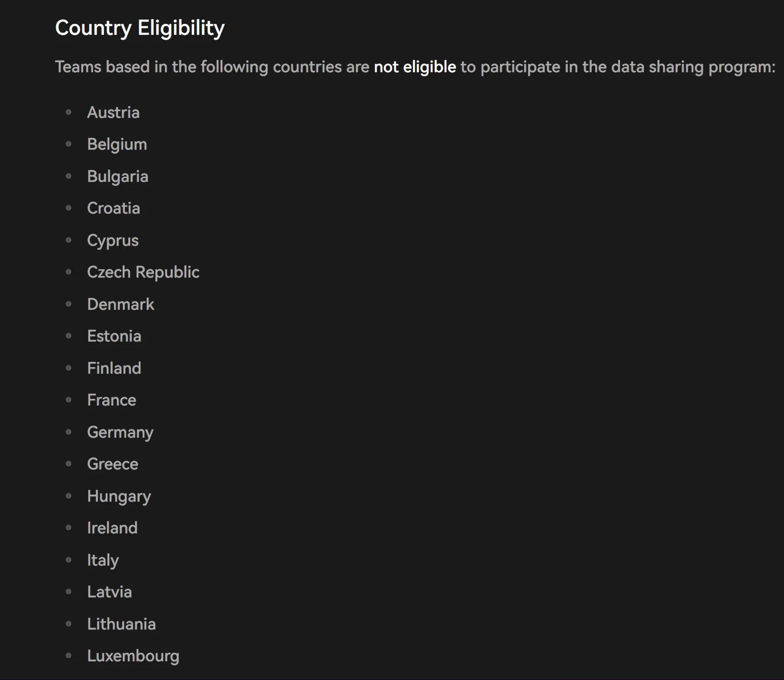
Task: Click the Luxembourg entry
Action: [x=133, y=657]
